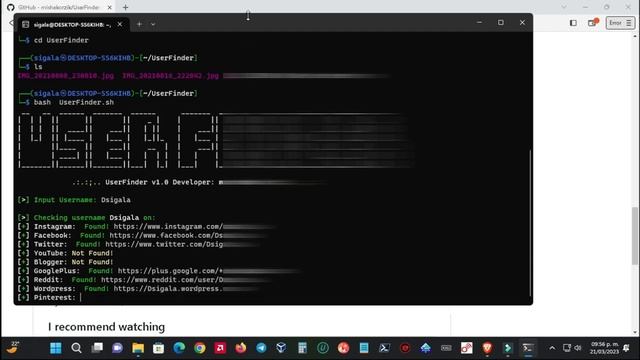Select the GitHub UserFinder browser tab
The image size is (640, 360).
click(x=58, y=7)
